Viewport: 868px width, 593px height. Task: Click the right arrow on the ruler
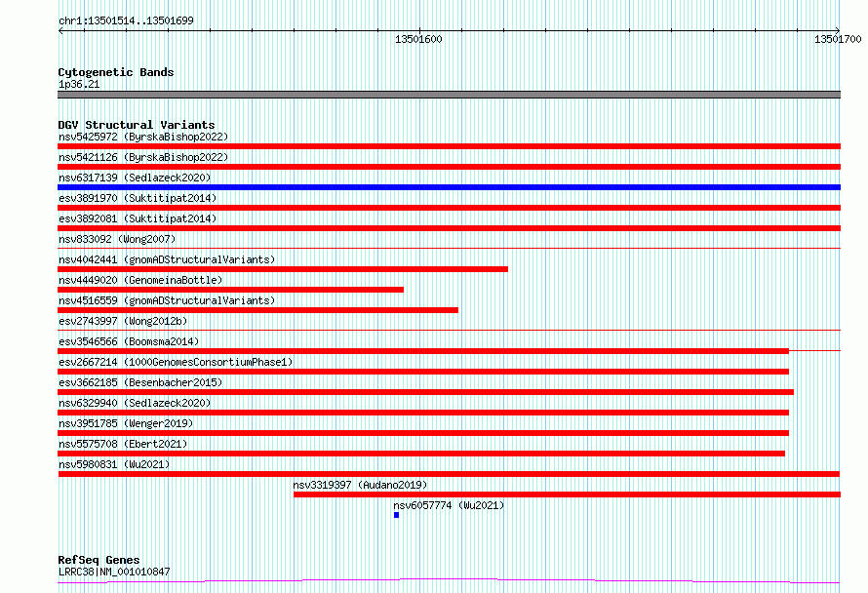coord(838,31)
